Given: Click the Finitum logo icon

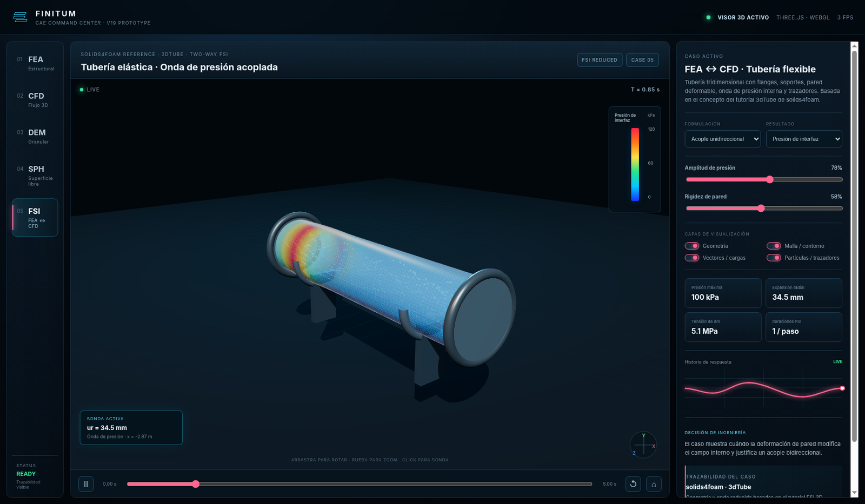Looking at the screenshot, I should coord(20,18).
